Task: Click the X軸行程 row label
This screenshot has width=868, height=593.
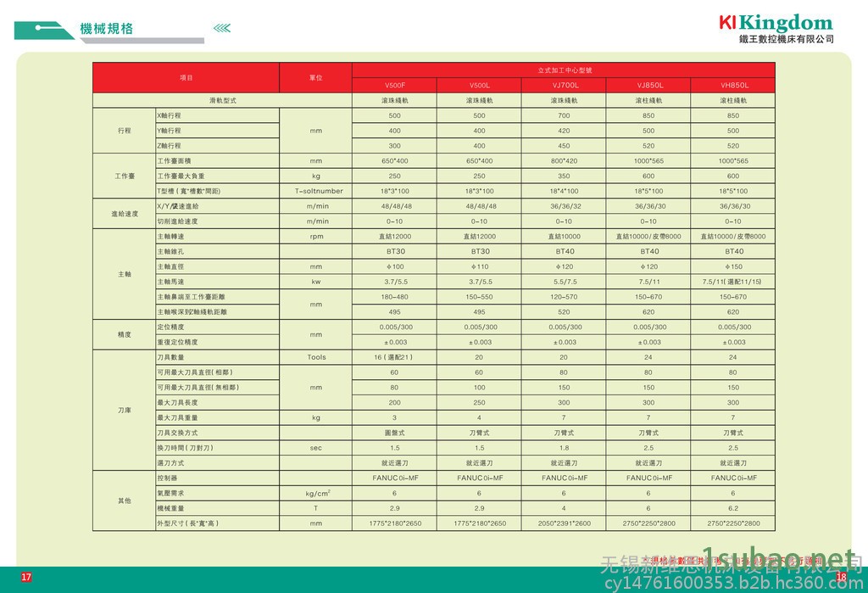Action: (x=169, y=115)
